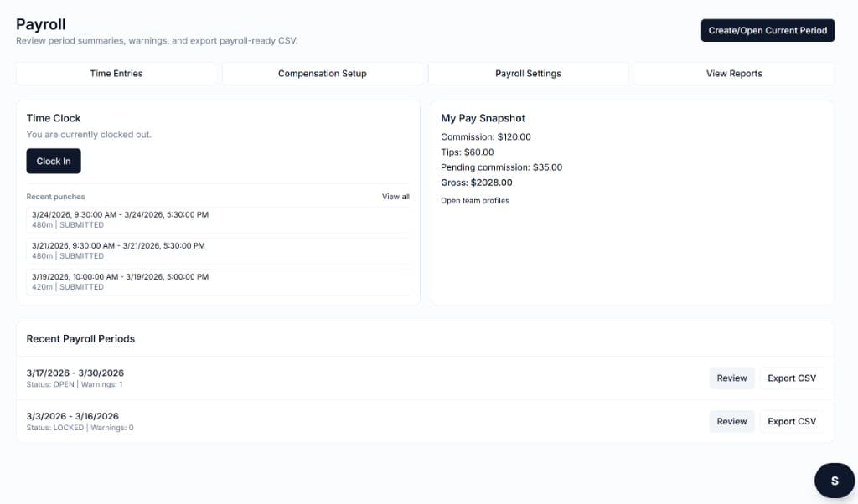The image size is (858, 504).
Task: Open the profile avatar menu
Action: coord(834,481)
